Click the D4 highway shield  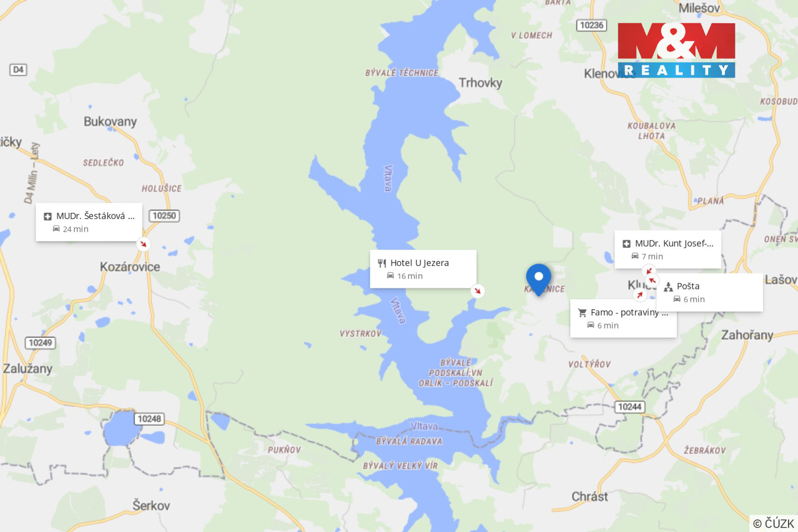[x=18, y=70]
